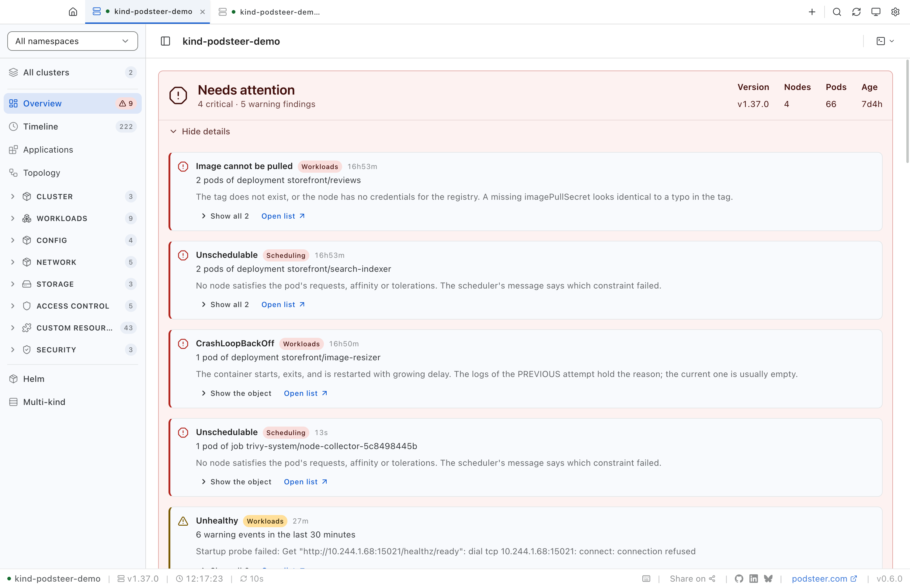Screen dimensions: 910x588
Task: Open list link for Image cannot be pulled
Action: click(x=283, y=216)
